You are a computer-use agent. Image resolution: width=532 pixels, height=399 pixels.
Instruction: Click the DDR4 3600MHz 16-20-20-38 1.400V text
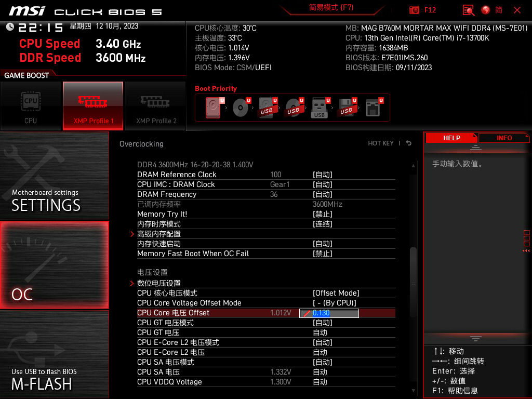point(195,165)
